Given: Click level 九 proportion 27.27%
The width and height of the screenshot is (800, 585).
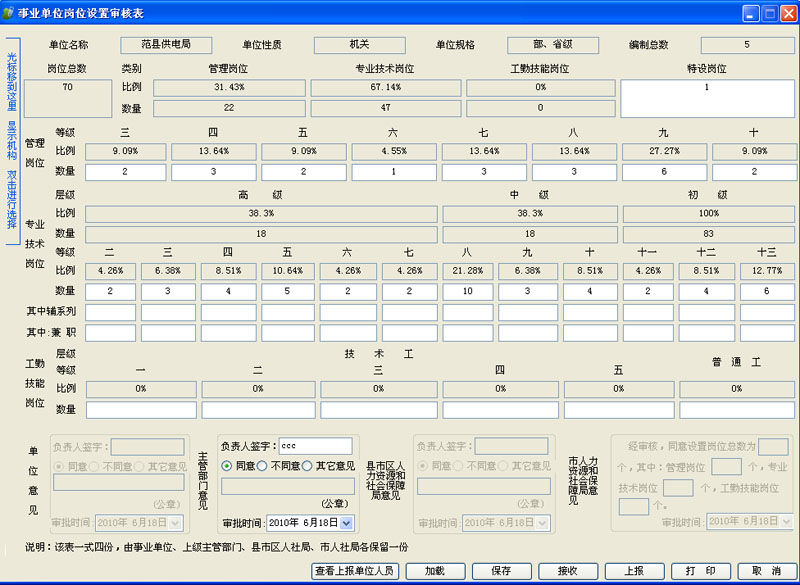Looking at the screenshot, I should (x=664, y=152).
